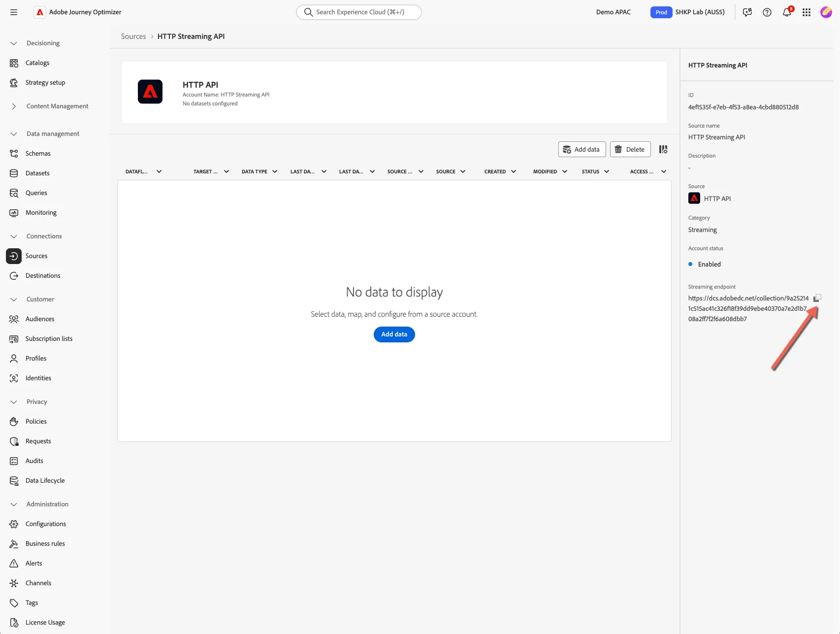This screenshot has height=634, width=840.
Task: Go to Sources breadcrumb link
Action: click(133, 36)
